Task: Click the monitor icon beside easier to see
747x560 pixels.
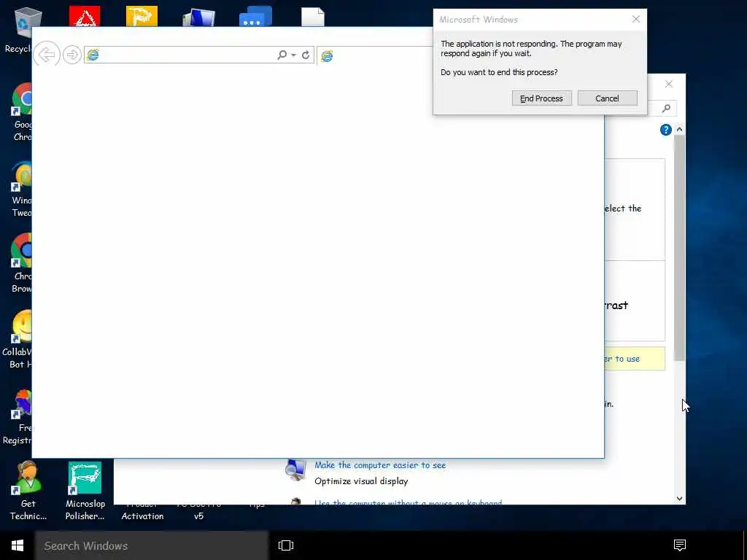Action: (296, 470)
